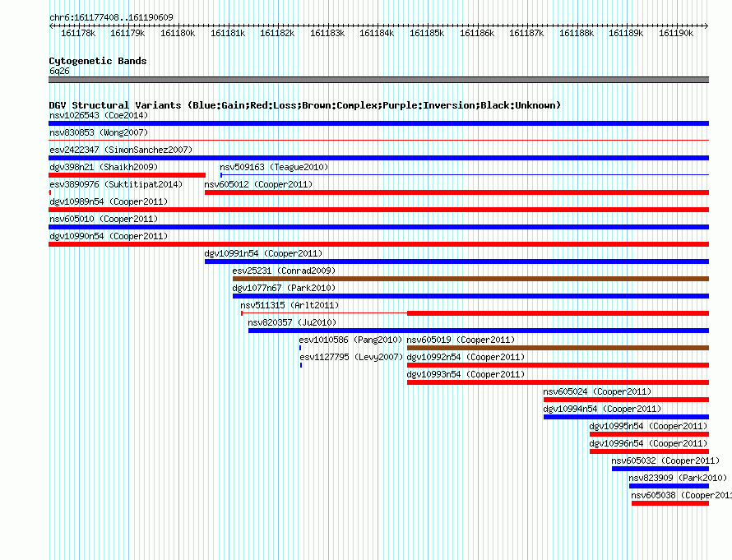Open variant label nsv605024 (Cooper2011)
This screenshot has height=560, width=732.
click(597, 391)
